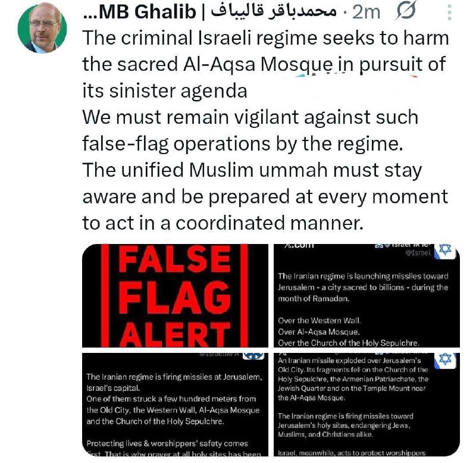Open the bottom-right image about Old City fragments
476x463 pixels.
[x=367, y=404]
